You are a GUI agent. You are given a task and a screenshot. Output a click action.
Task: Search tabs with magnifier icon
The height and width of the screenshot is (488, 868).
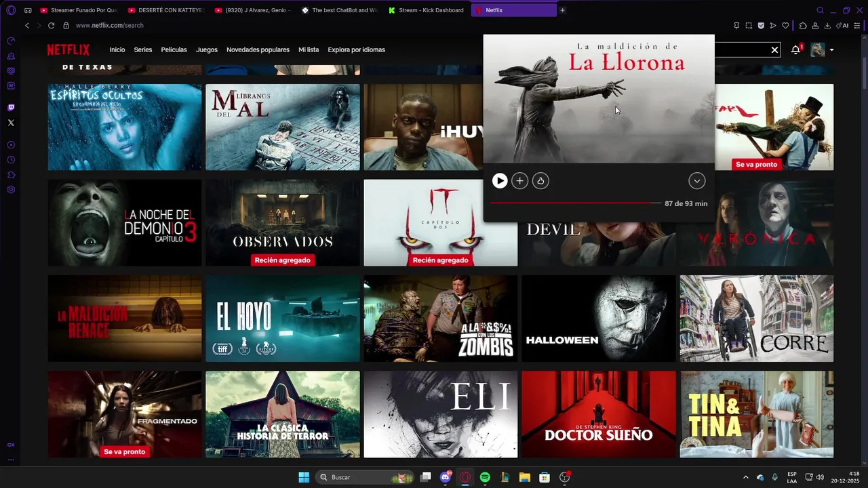click(x=820, y=10)
